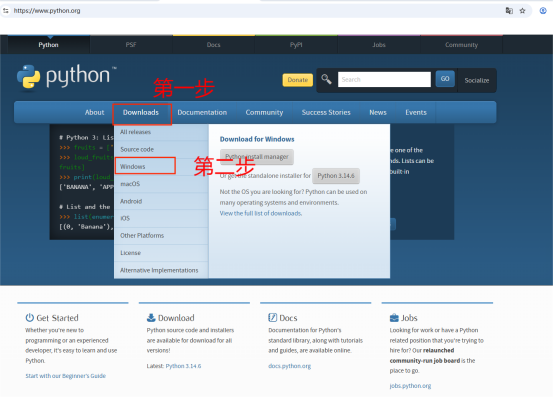The image size is (553, 398).
Task: Click the '# Python 3: Lis' code comment
Action: click(86, 137)
